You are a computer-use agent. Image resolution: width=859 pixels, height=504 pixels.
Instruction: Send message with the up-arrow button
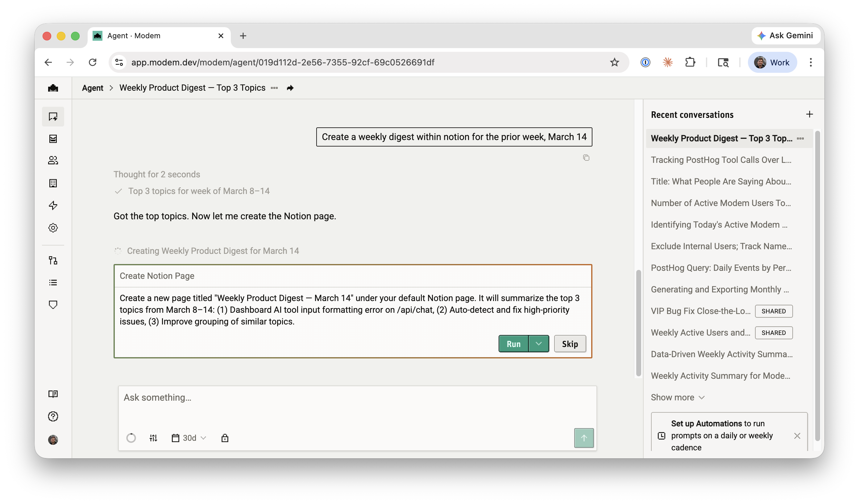(x=583, y=438)
